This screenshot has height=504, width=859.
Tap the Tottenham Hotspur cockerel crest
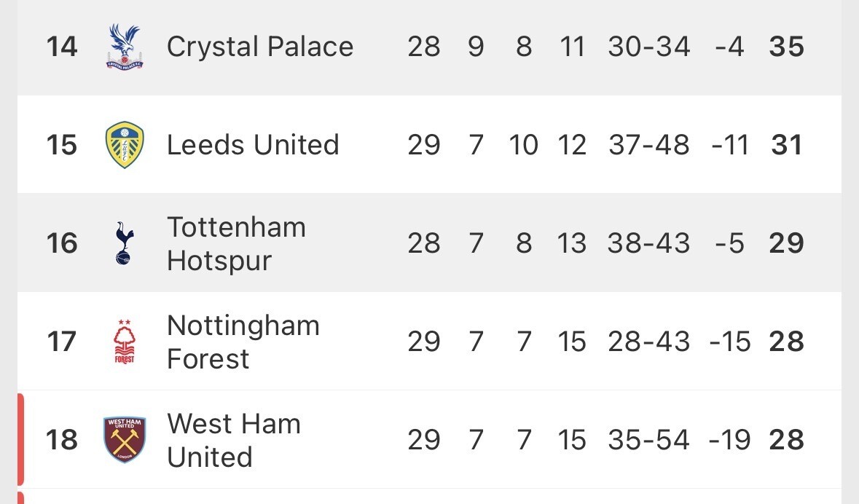[x=125, y=243]
